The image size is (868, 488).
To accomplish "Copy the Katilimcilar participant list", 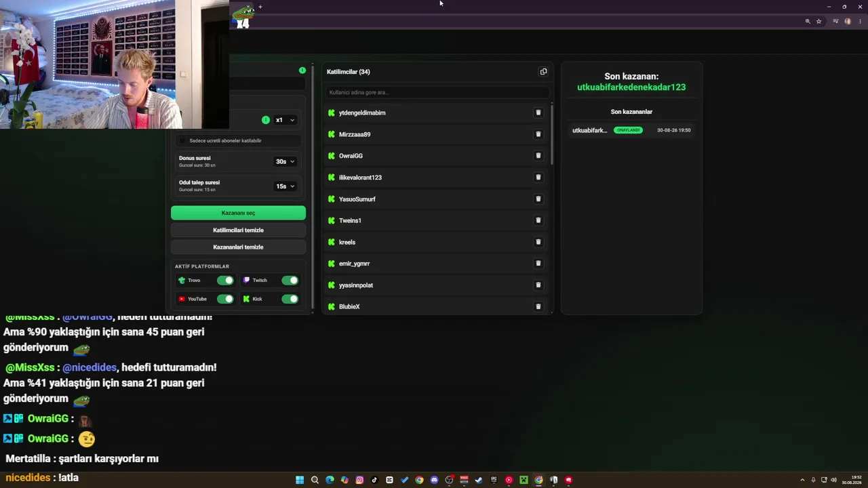I will [543, 72].
